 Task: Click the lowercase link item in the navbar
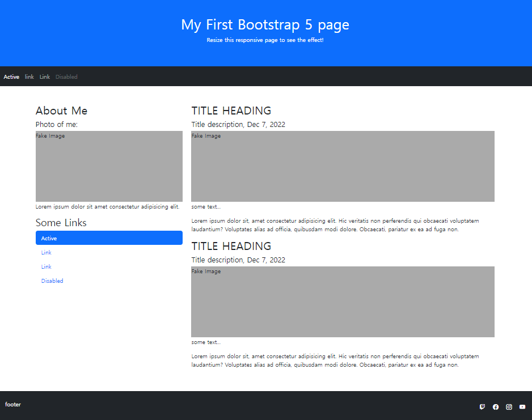(29, 77)
